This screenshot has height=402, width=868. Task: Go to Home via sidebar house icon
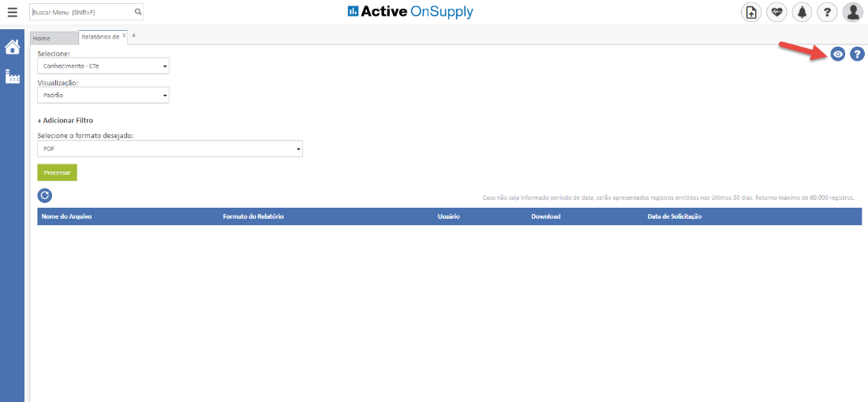[x=12, y=47]
